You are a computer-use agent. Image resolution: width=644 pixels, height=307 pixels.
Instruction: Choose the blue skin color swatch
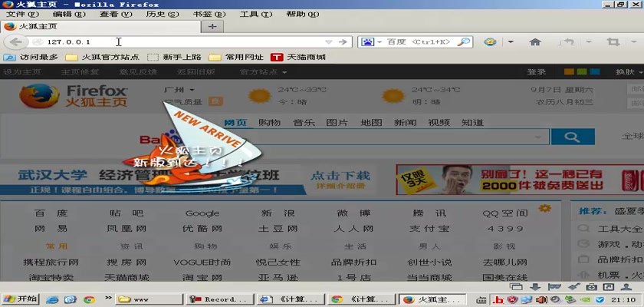click(x=595, y=72)
